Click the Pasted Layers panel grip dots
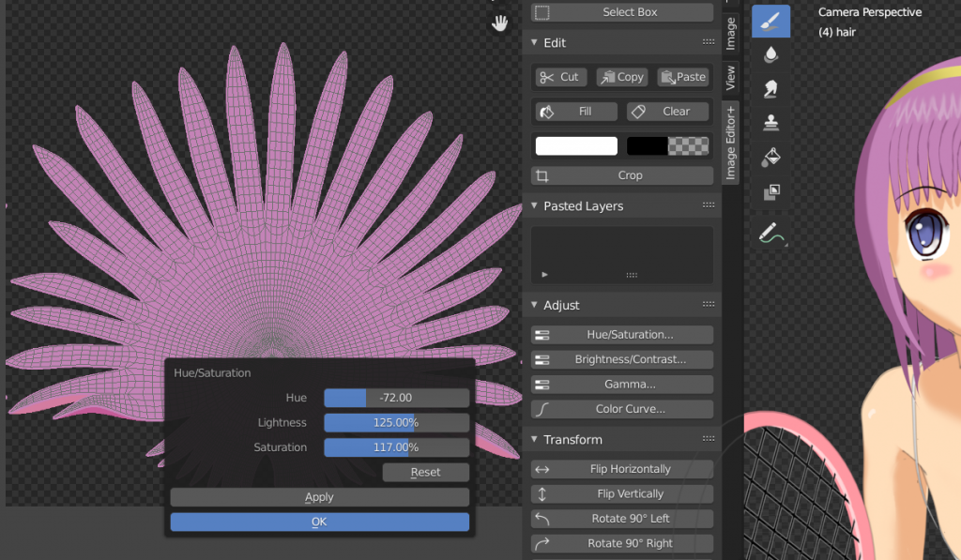Screen dimensions: 961x560 coord(709,205)
